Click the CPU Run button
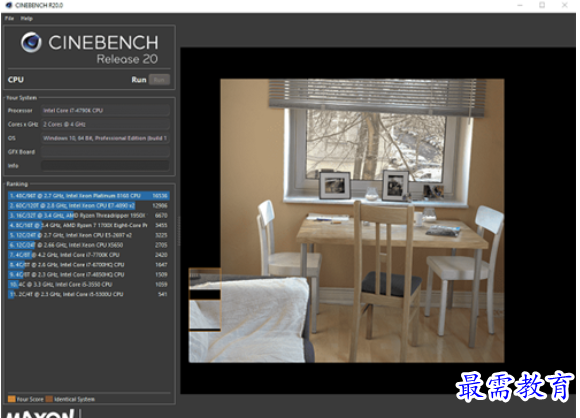This screenshot has height=418, width=580. click(x=159, y=80)
